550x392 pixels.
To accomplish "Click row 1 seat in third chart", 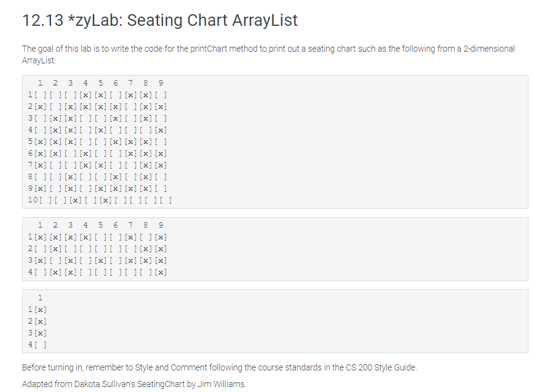I will (41, 310).
